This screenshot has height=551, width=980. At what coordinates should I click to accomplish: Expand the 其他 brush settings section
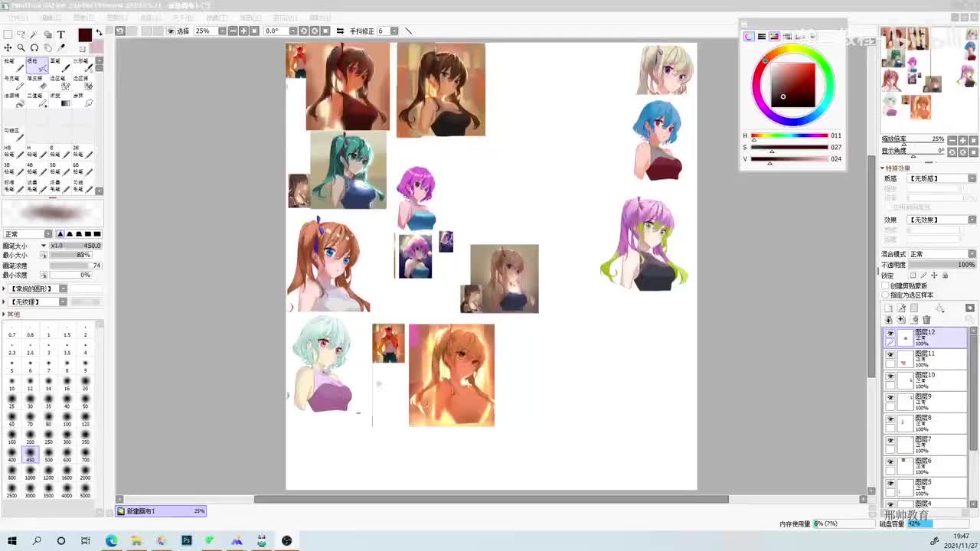click(4, 315)
